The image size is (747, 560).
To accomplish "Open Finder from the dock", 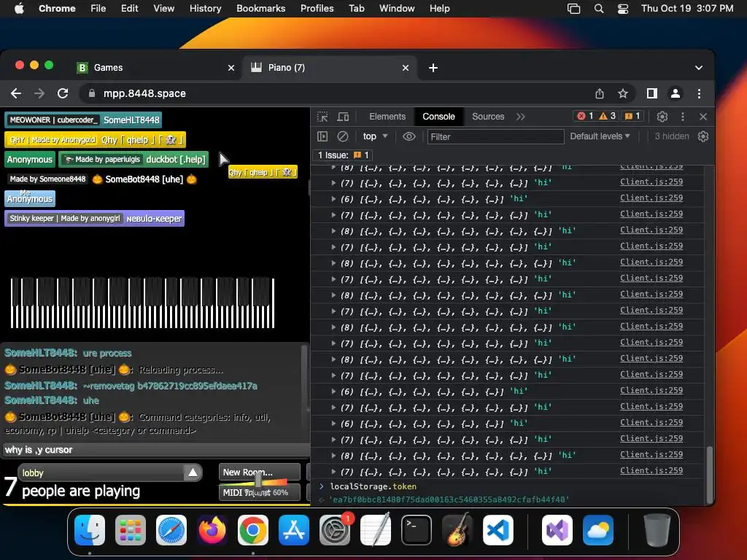I will tap(90, 530).
